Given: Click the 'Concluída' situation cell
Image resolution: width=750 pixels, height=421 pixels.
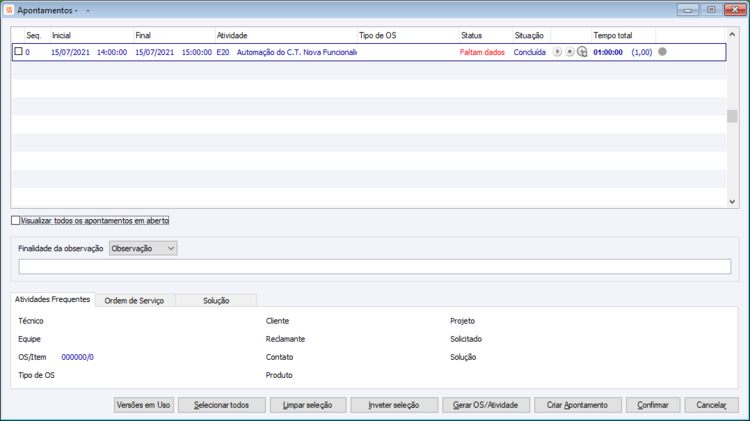Looking at the screenshot, I should 529,52.
